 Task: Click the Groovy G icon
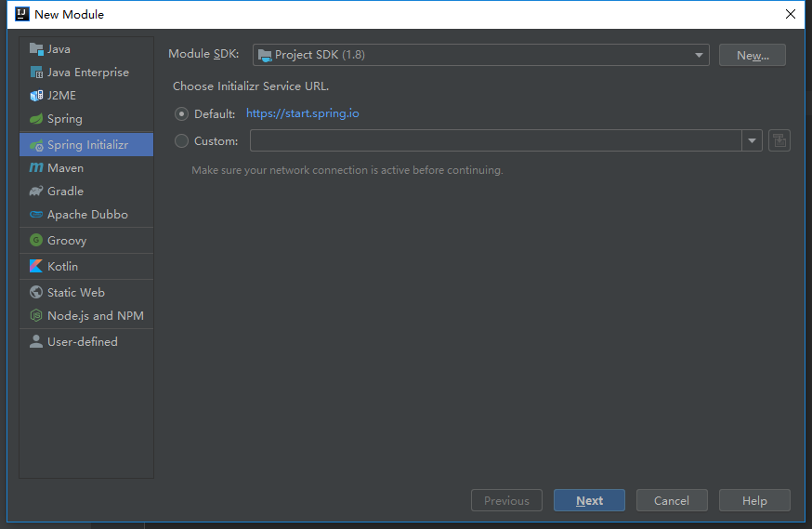(36, 241)
